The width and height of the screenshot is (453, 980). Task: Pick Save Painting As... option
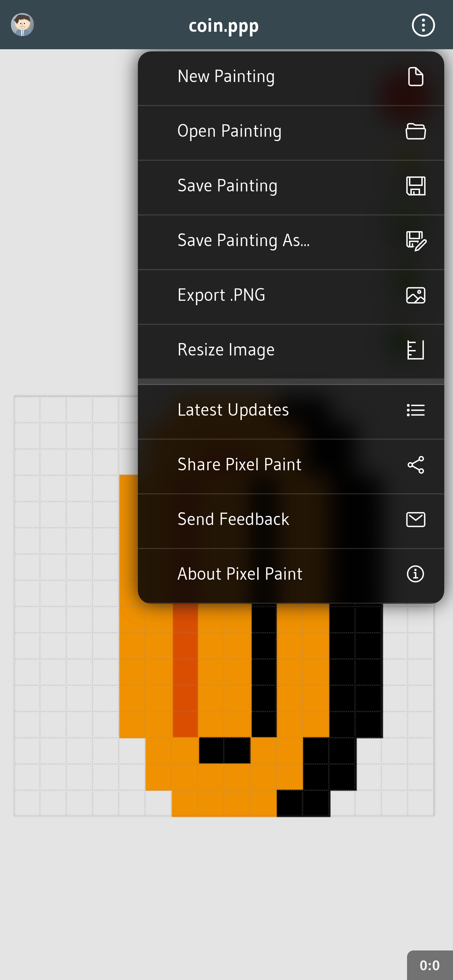click(x=244, y=241)
